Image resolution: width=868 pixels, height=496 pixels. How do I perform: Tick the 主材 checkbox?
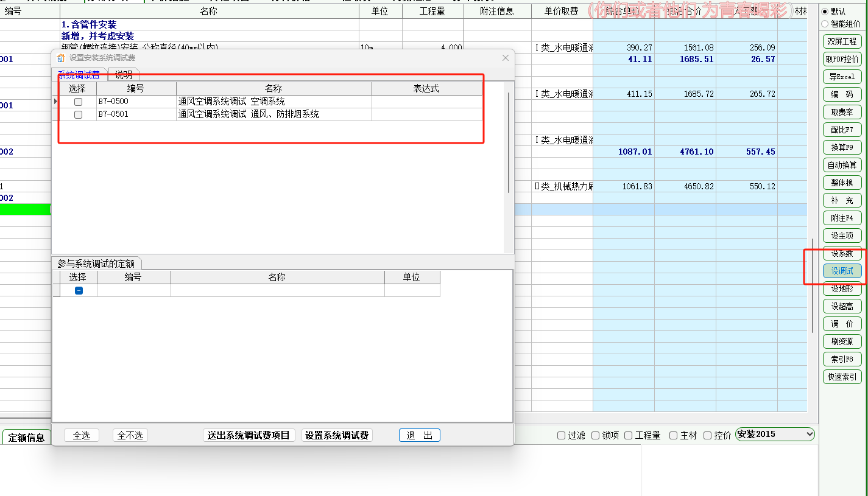[x=674, y=435]
